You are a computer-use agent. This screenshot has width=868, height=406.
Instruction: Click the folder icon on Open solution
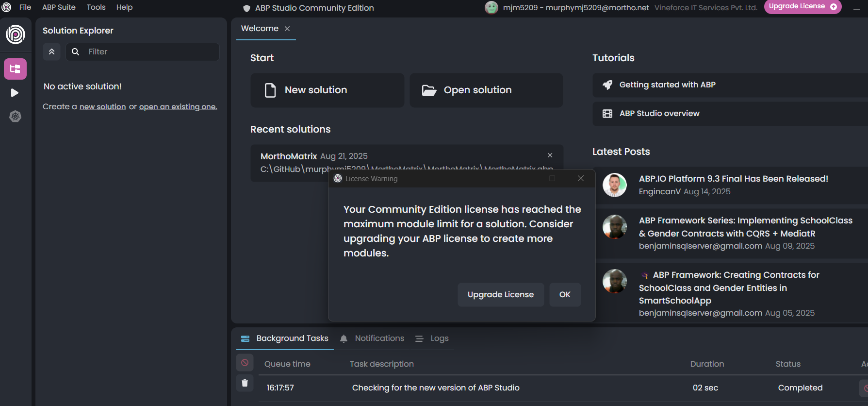click(x=429, y=90)
